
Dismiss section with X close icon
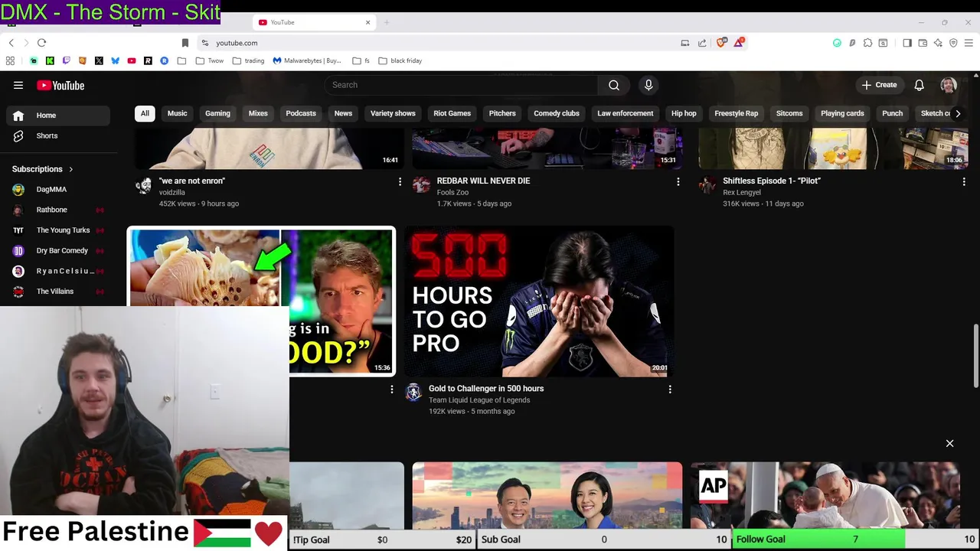pyautogui.click(x=949, y=444)
